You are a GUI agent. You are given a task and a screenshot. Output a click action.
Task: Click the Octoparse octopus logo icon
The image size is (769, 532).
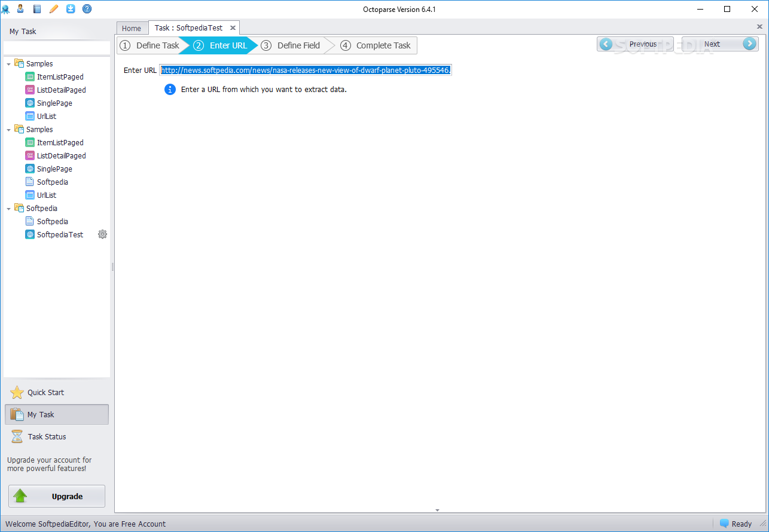click(5, 9)
